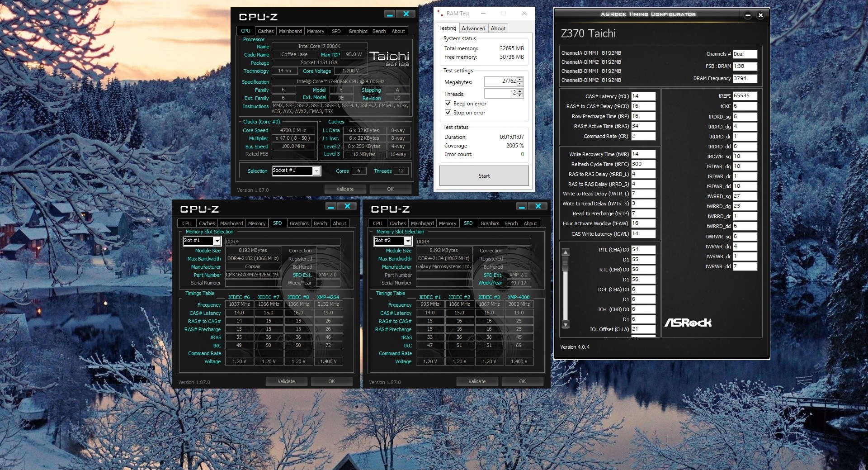Open the About tab in RAM Test

(x=498, y=28)
